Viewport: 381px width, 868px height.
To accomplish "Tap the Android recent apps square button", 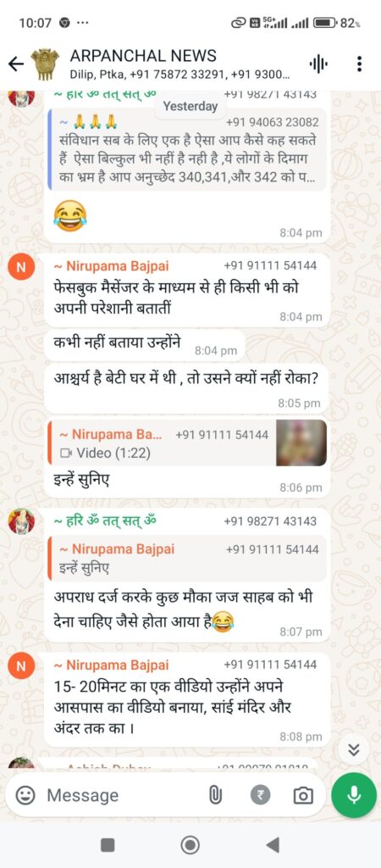I will (108, 845).
